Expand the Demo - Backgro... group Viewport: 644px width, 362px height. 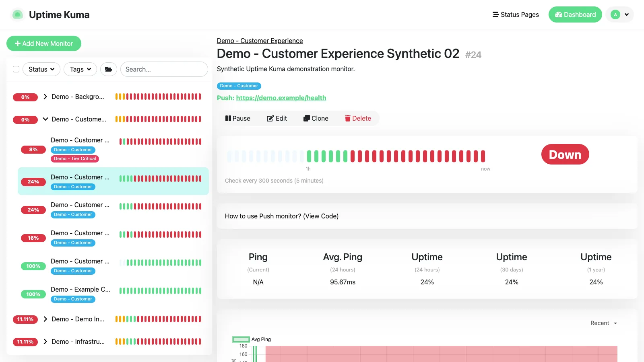pos(45,97)
